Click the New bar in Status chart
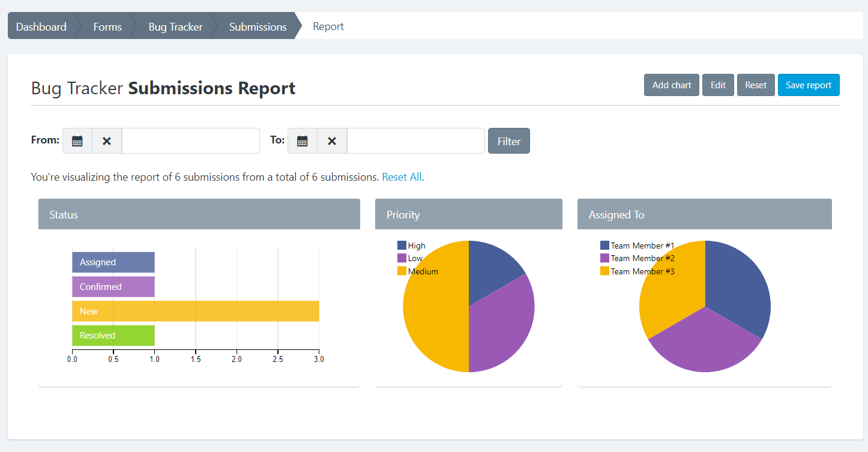Image resolution: width=868 pixels, height=452 pixels. coord(195,312)
